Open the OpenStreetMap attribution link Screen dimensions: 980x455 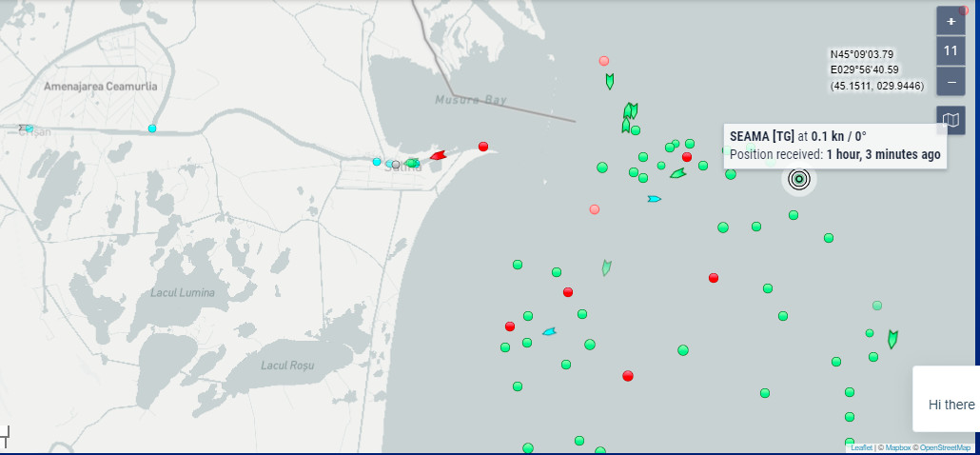pos(945,447)
